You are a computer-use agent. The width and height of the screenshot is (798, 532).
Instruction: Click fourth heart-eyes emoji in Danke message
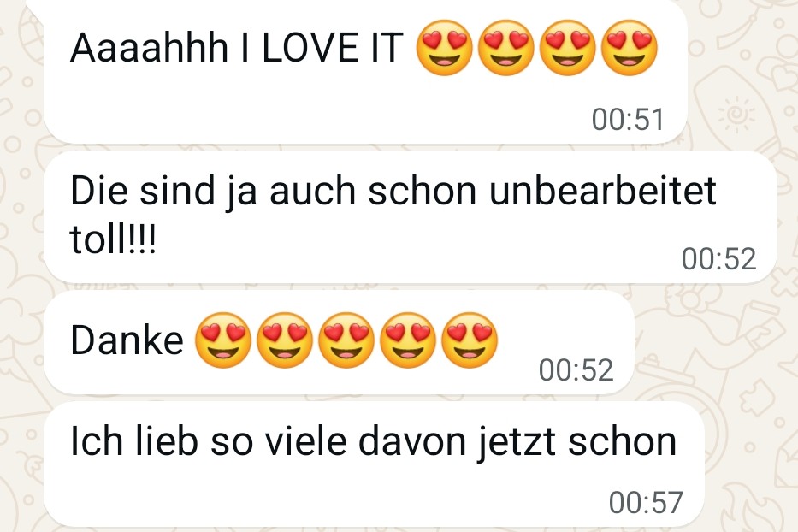coord(408,340)
